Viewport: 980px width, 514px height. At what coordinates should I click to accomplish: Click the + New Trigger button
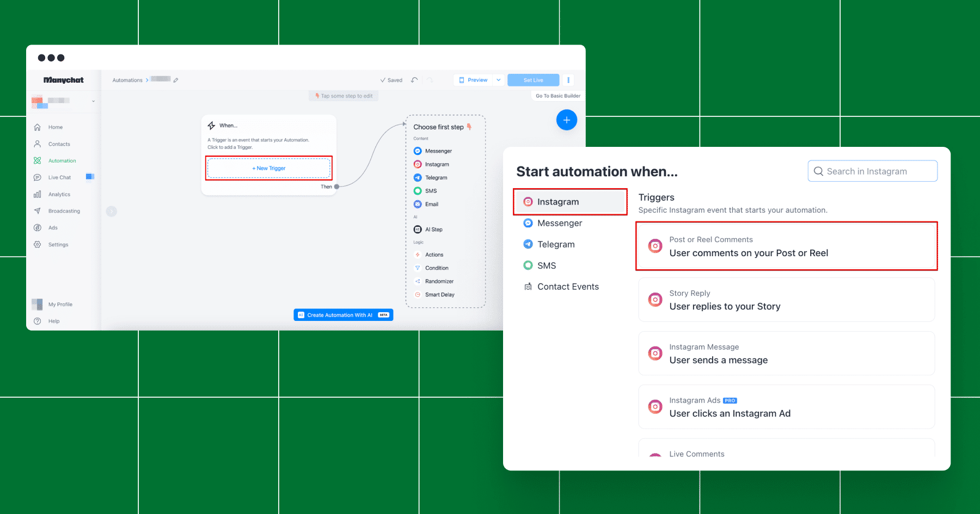coord(269,168)
